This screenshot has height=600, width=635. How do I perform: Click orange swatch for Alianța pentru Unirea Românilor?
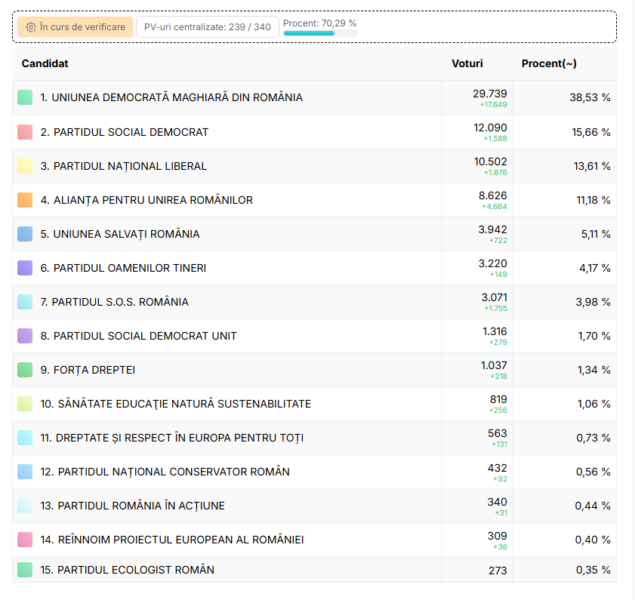tap(25, 200)
